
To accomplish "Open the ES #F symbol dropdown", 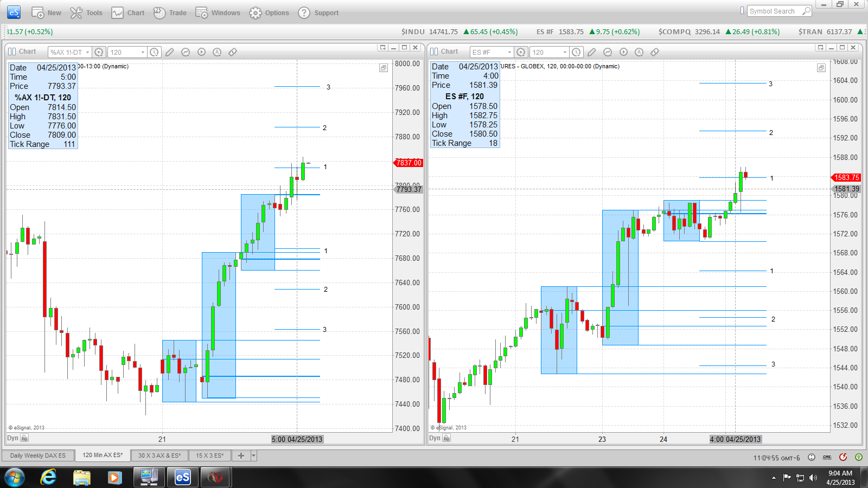I will 492,52.
